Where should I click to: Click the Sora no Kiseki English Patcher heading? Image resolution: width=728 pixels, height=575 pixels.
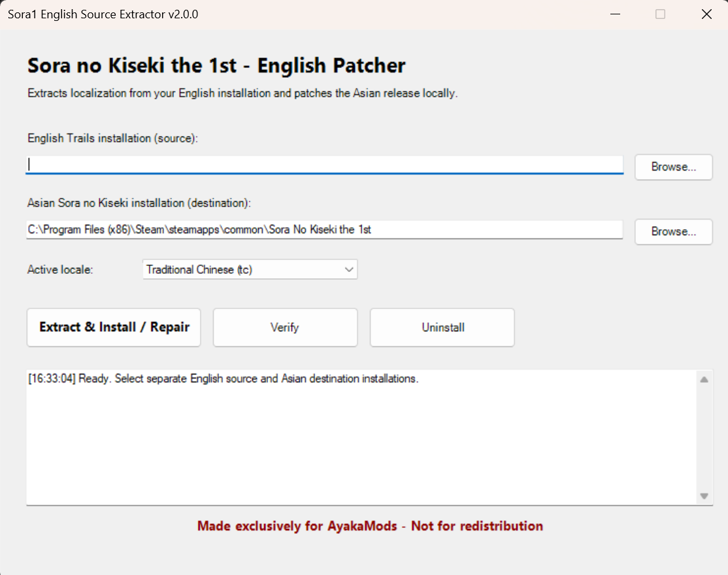[x=216, y=65]
